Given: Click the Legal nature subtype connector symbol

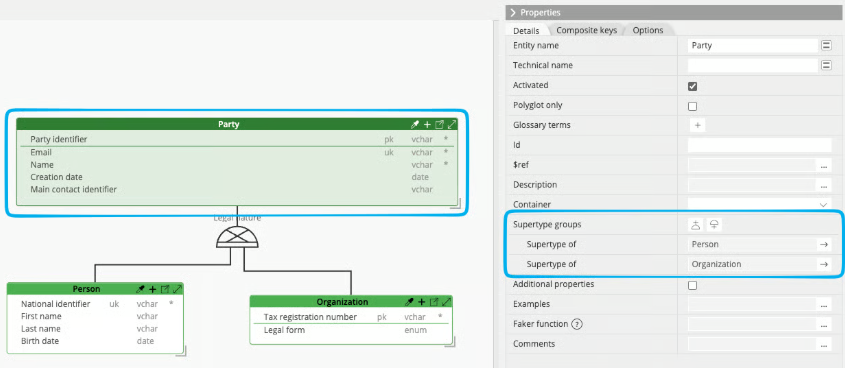Looking at the screenshot, I should pos(237,238).
